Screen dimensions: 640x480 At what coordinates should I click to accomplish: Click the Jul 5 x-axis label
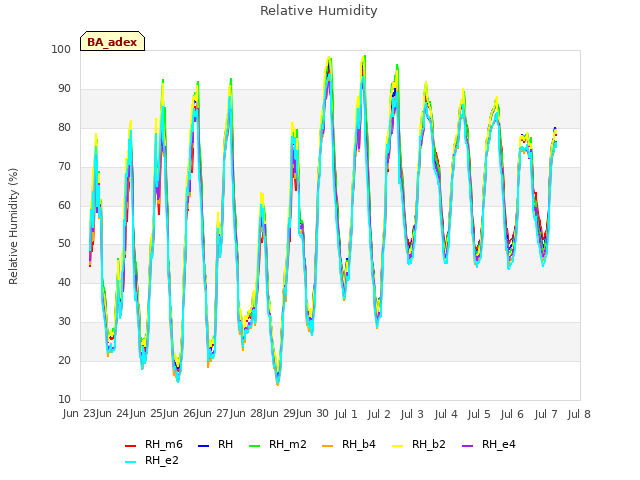(479, 415)
